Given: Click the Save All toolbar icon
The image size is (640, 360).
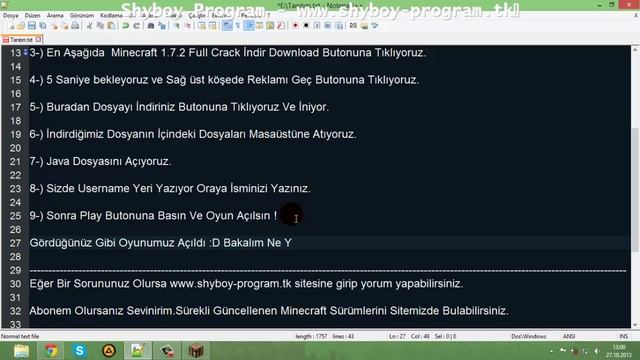Looking at the screenshot, I should (43, 26).
